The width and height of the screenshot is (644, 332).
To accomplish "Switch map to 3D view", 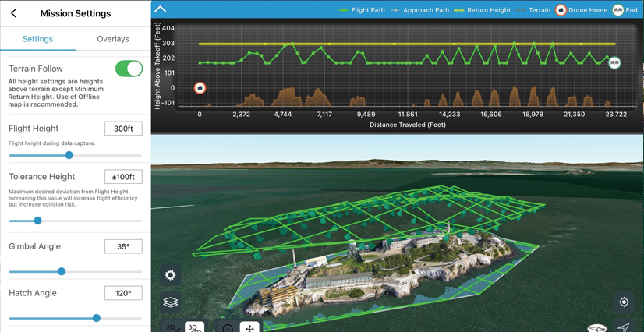I will tap(194, 327).
